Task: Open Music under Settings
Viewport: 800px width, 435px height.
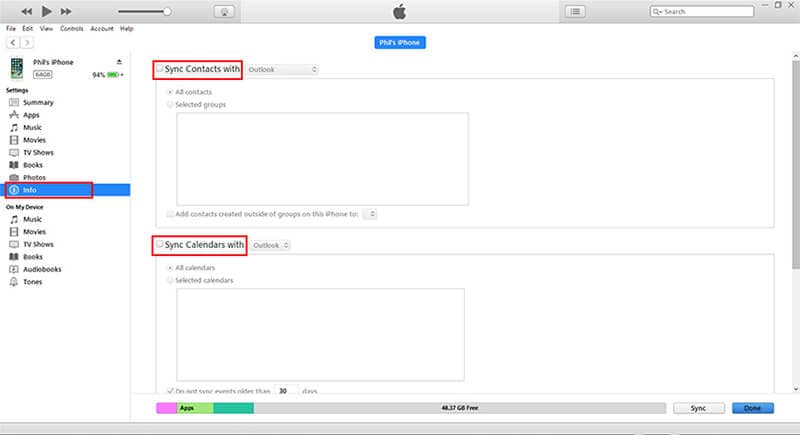Action: (32, 127)
